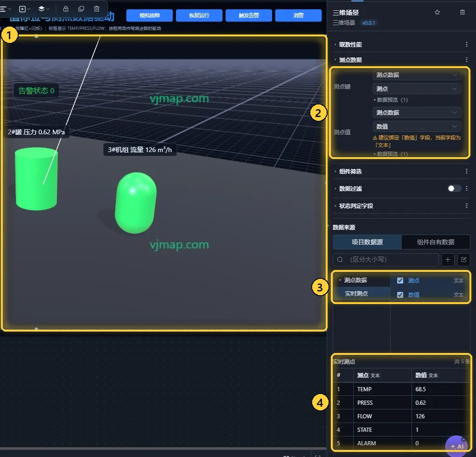Screen dimensions: 476x457
Task: Select the 3#机组 流量 126 m³/h label
Action: coord(140,150)
